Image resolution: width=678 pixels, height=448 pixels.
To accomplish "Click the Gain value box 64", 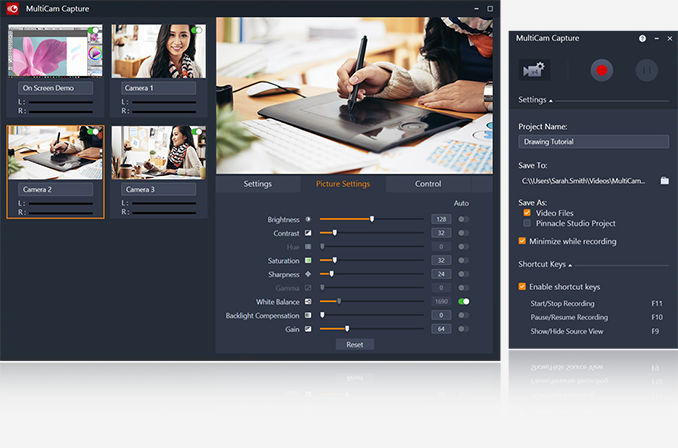I will pyautogui.click(x=441, y=329).
